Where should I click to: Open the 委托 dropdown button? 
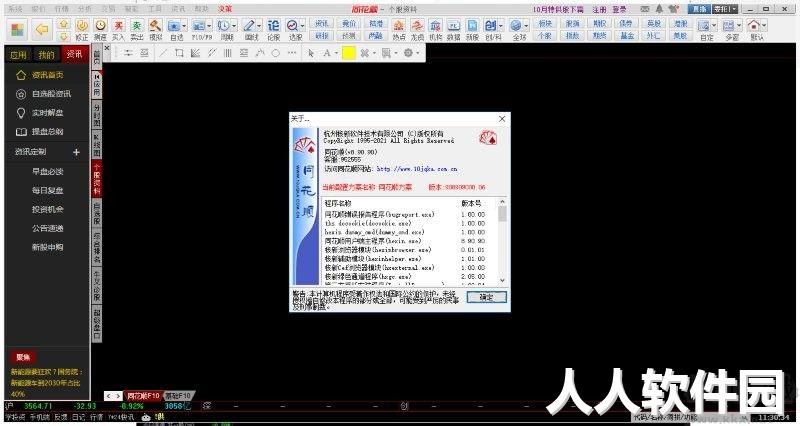pos(726,9)
